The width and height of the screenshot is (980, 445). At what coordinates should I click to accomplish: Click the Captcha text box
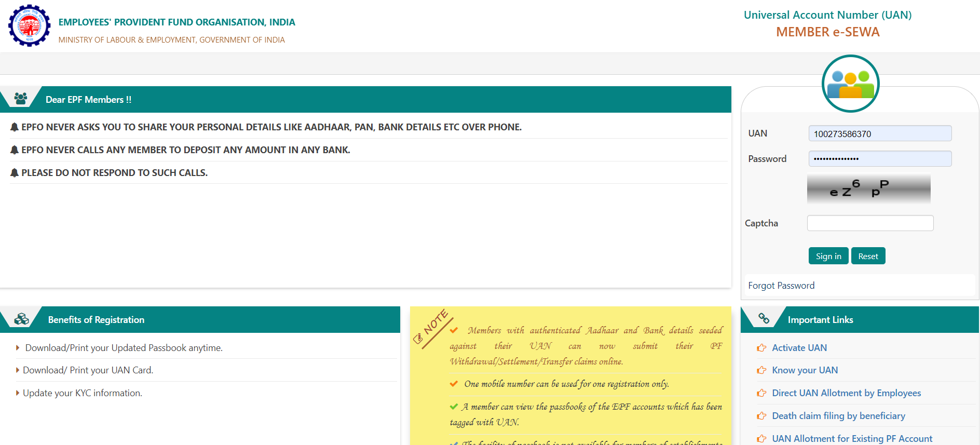[870, 223]
